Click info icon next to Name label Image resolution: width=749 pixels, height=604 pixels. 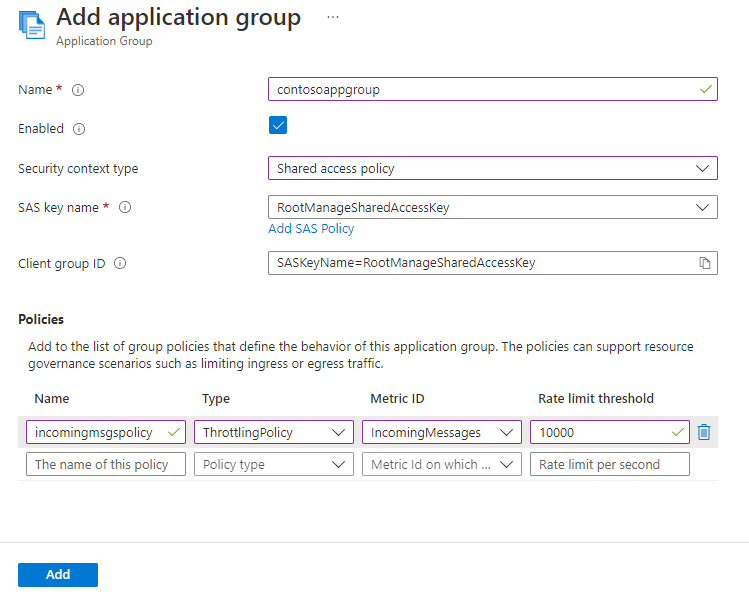tap(78, 90)
